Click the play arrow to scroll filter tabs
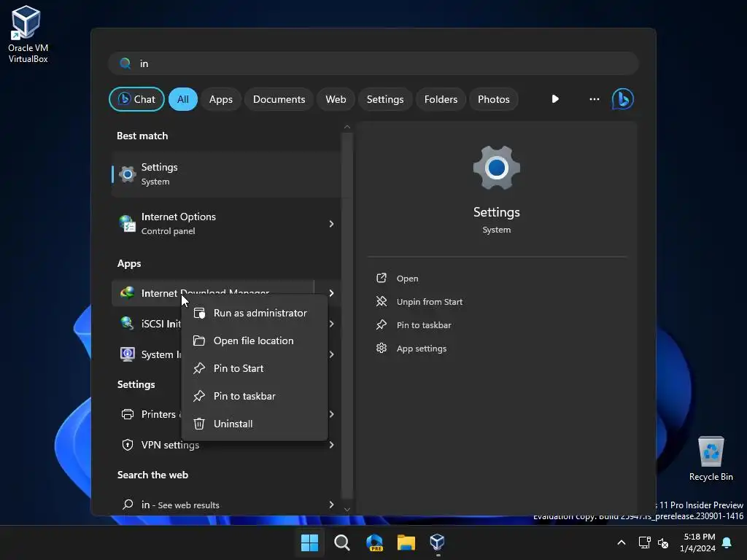 555,99
